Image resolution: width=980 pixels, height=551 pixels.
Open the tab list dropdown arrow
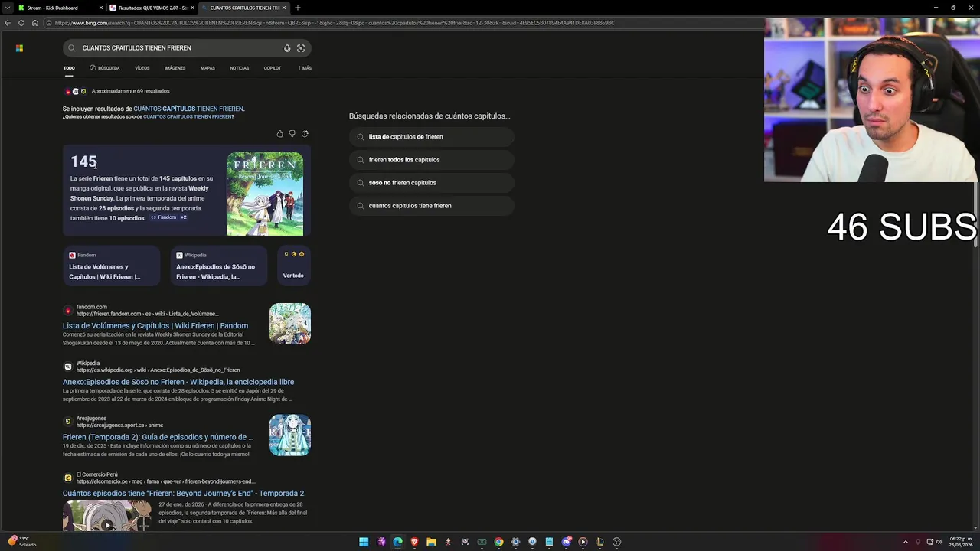[x=6, y=8]
